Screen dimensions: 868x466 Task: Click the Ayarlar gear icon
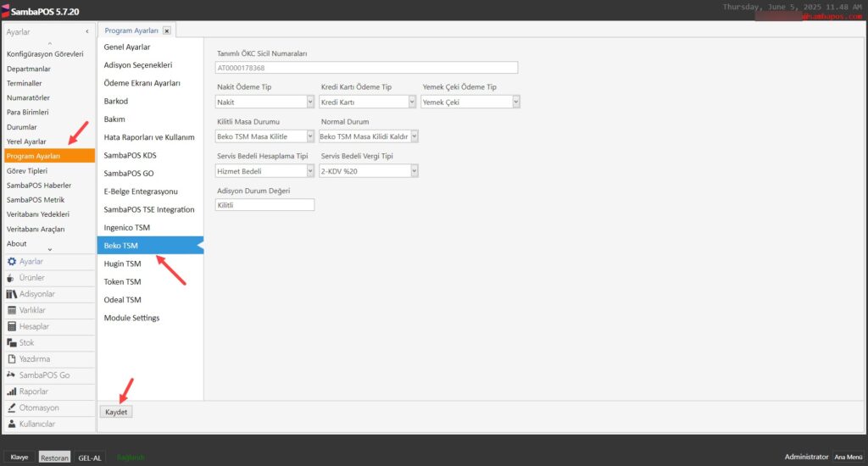pyautogui.click(x=11, y=261)
